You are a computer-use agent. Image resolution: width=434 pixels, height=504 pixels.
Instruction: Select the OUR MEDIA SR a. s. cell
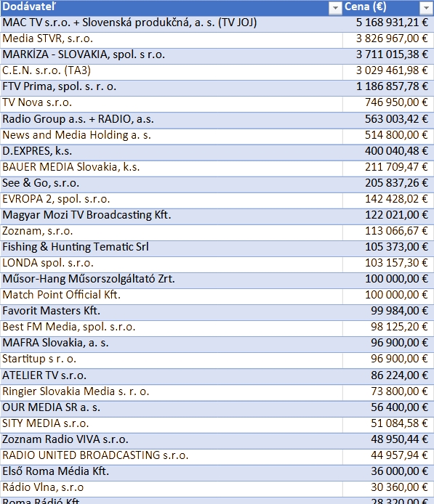172,409
